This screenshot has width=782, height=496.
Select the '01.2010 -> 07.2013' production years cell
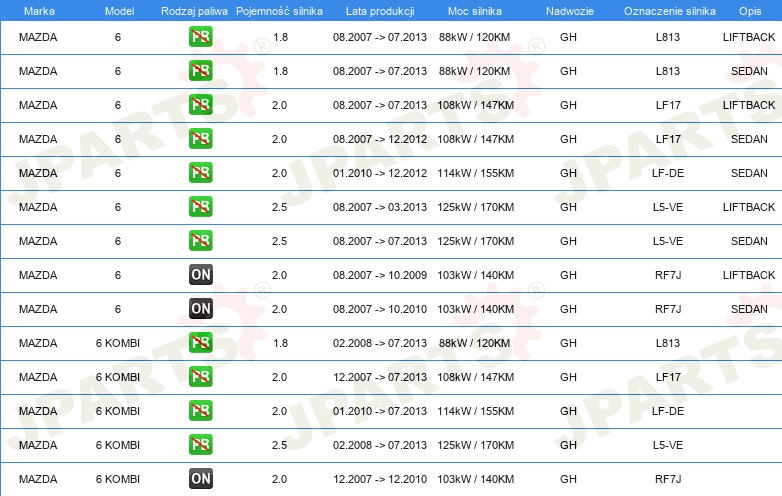coord(380,411)
